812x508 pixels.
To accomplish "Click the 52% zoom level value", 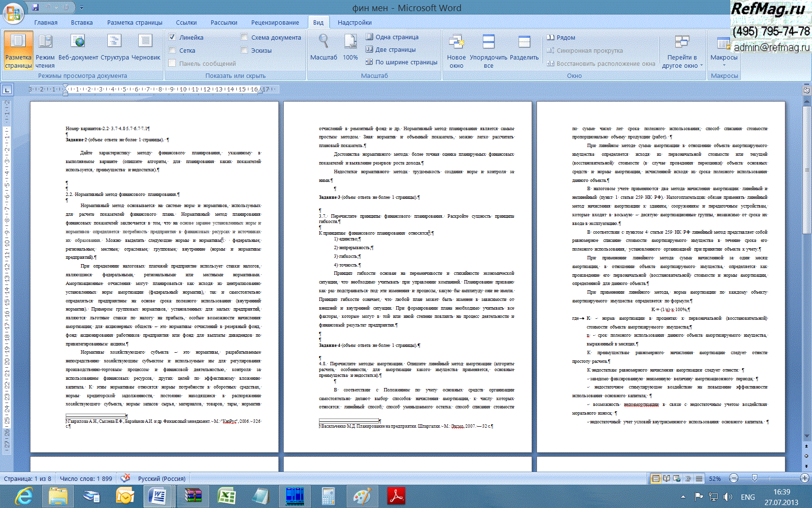I will click(715, 478).
